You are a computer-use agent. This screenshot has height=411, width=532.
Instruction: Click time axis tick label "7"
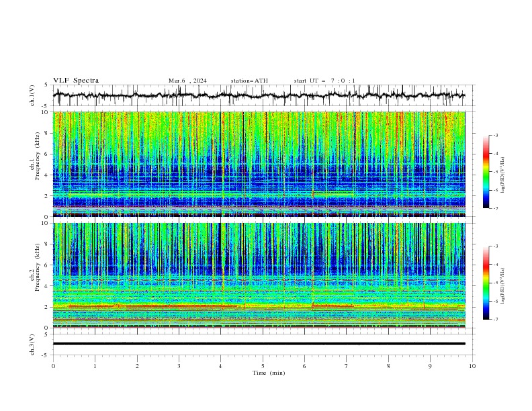click(x=347, y=366)
